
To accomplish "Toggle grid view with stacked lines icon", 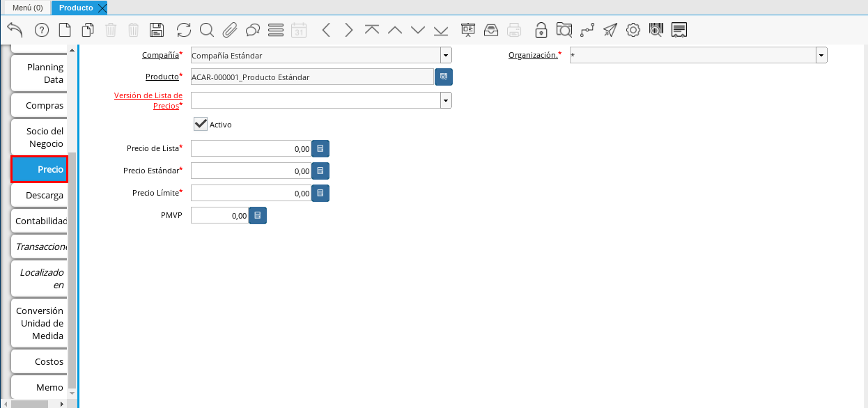I will click(x=276, y=30).
